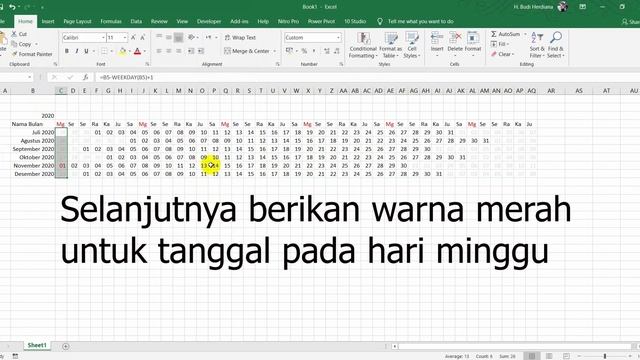Open the Sort & Filter menu
640x360 pixels.
537,45
